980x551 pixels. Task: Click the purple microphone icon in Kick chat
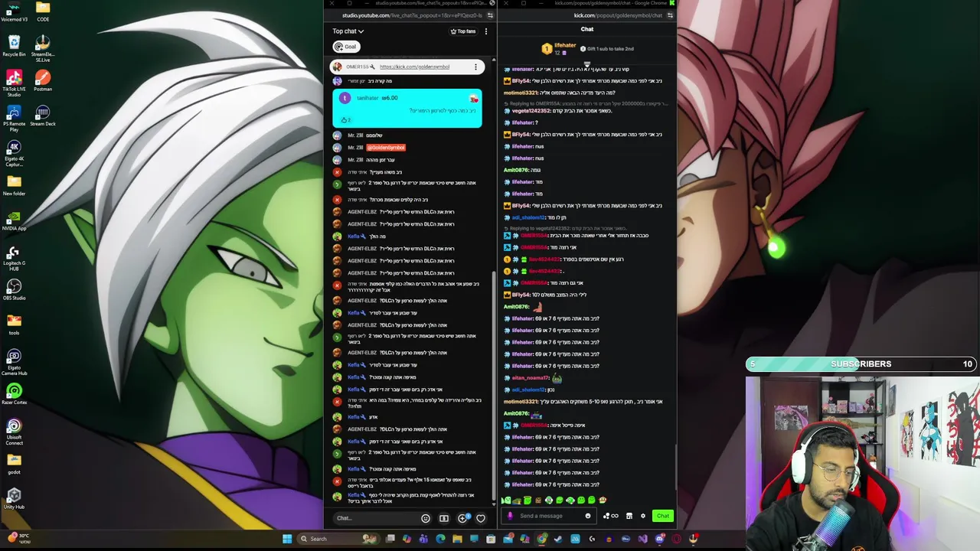(x=510, y=516)
